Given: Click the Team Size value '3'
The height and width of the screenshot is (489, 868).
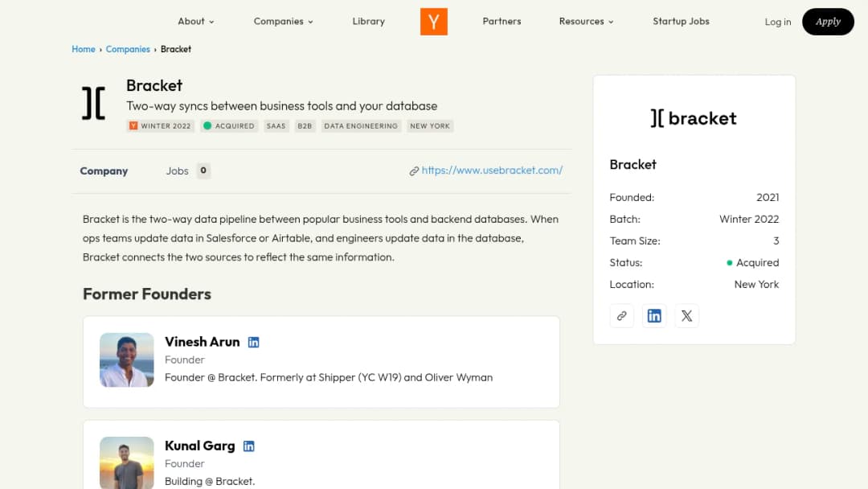Looking at the screenshot, I should coord(776,241).
